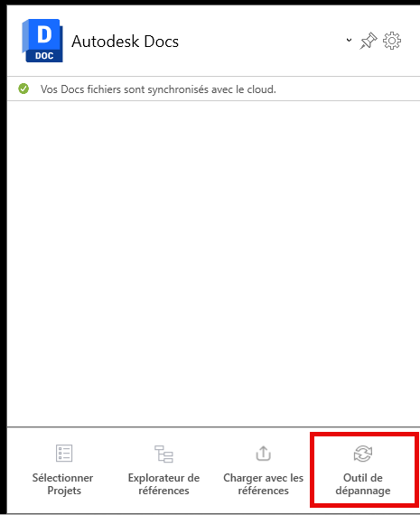Open Explorateur de références
This screenshot has height=515, width=420.
(x=163, y=471)
